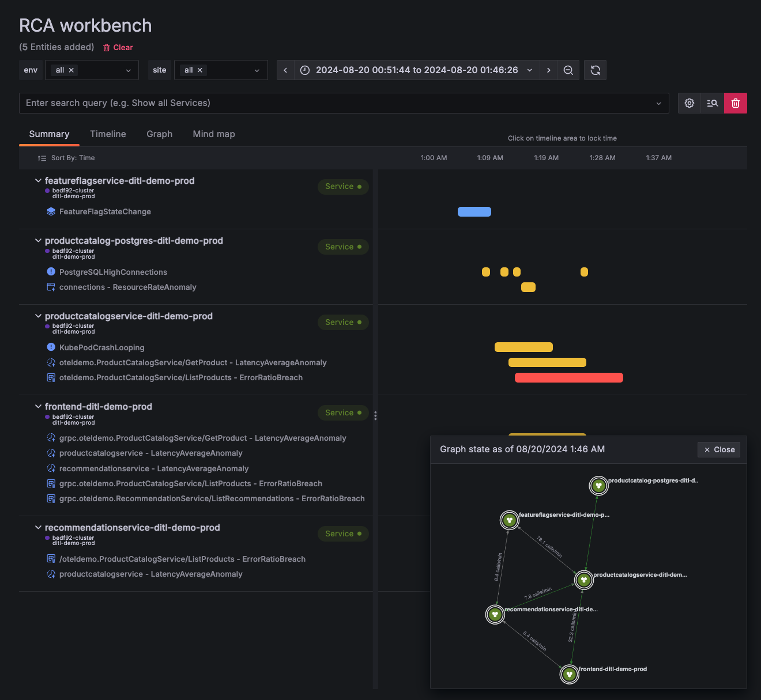Screen dimensions: 761x700
Task: Open the env filter dropdown
Action: click(128, 70)
